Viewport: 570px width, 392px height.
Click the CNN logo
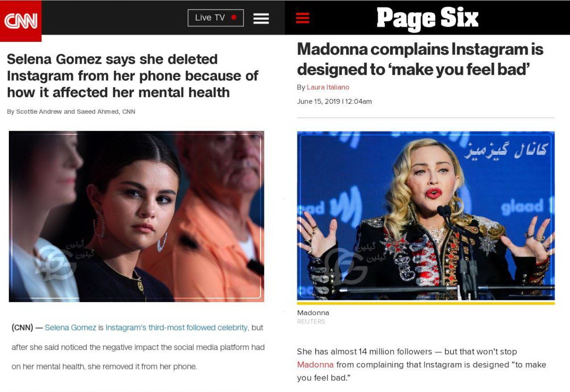[20, 20]
